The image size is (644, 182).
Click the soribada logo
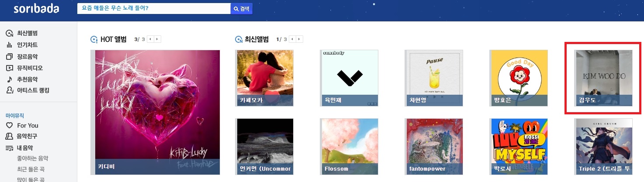click(36, 9)
